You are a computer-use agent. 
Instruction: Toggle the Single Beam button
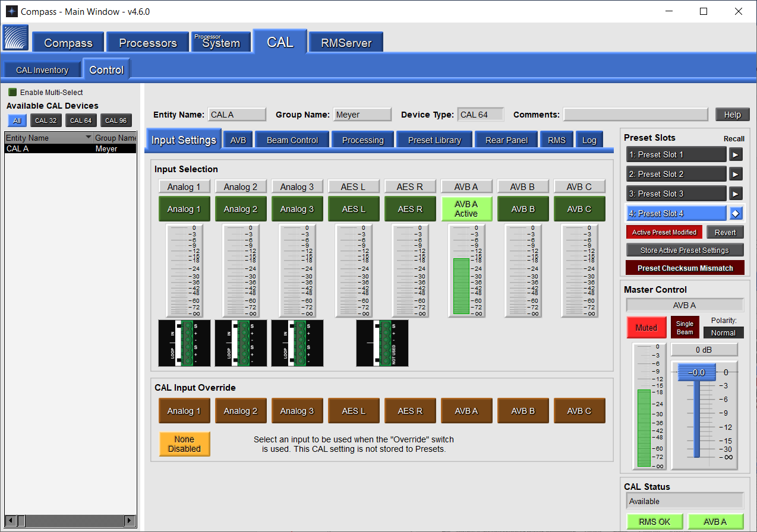pyautogui.click(x=685, y=328)
